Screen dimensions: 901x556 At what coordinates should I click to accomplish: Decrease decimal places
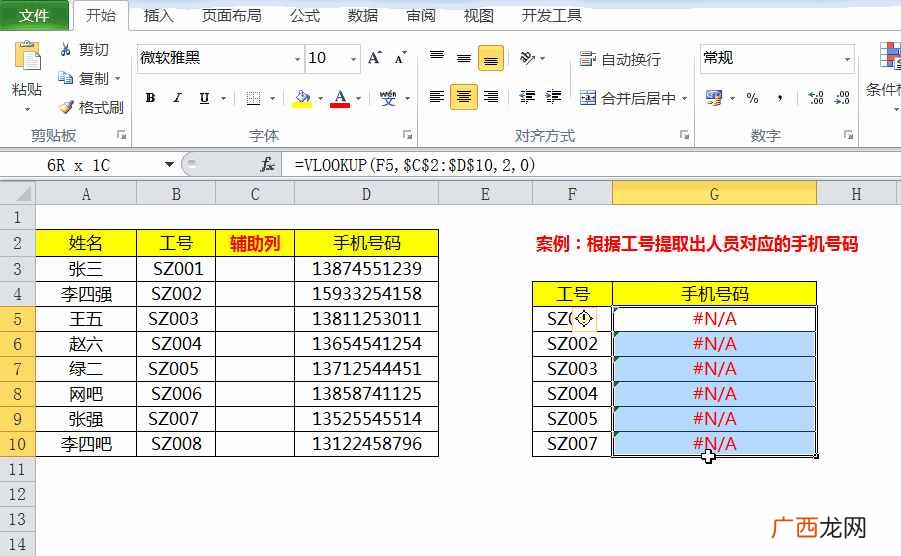tap(842, 98)
